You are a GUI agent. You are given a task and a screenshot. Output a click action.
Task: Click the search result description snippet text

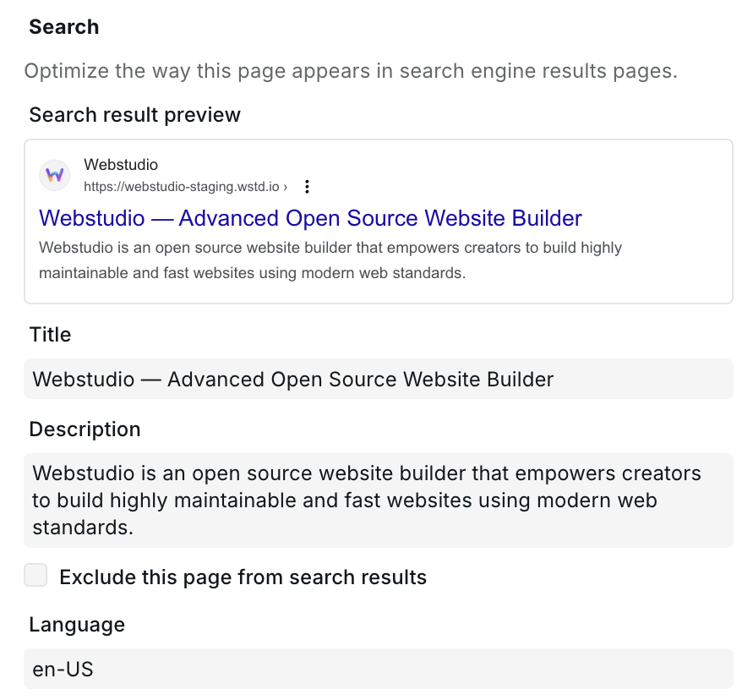point(330,260)
